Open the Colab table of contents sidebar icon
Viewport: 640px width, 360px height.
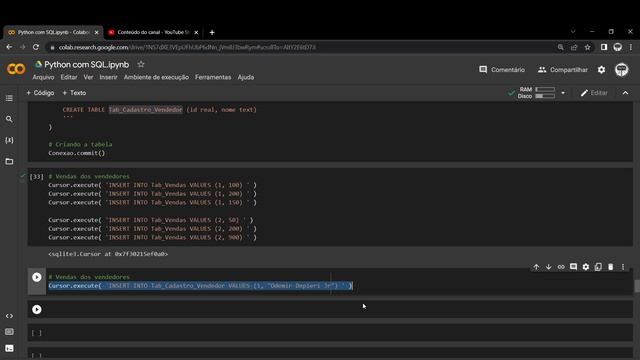click(x=9, y=98)
